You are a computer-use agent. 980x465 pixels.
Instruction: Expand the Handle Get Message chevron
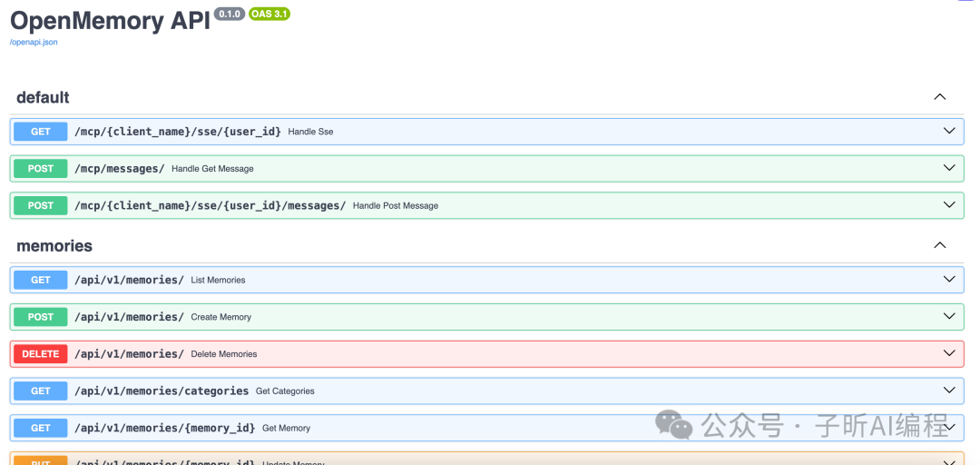(949, 168)
